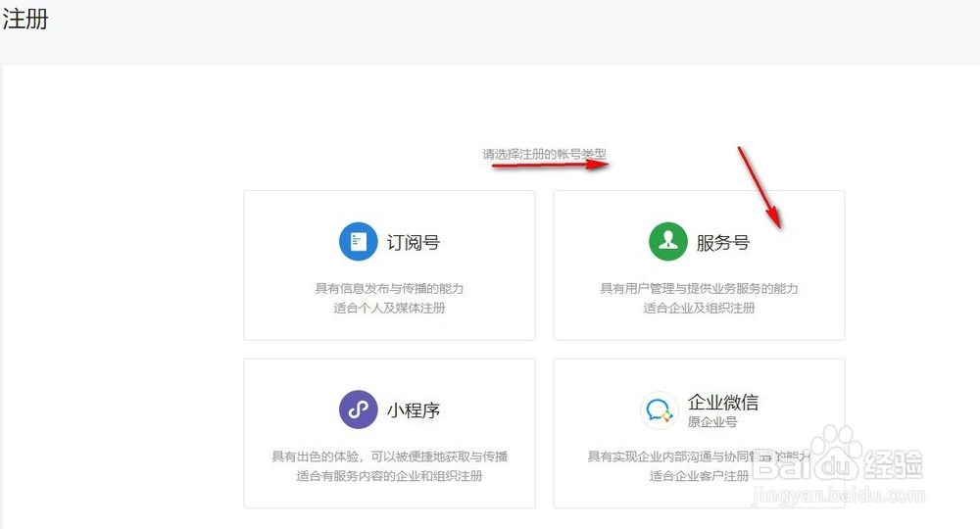Click the green 服务号 person icon
The height and width of the screenshot is (529, 980).
point(668,241)
